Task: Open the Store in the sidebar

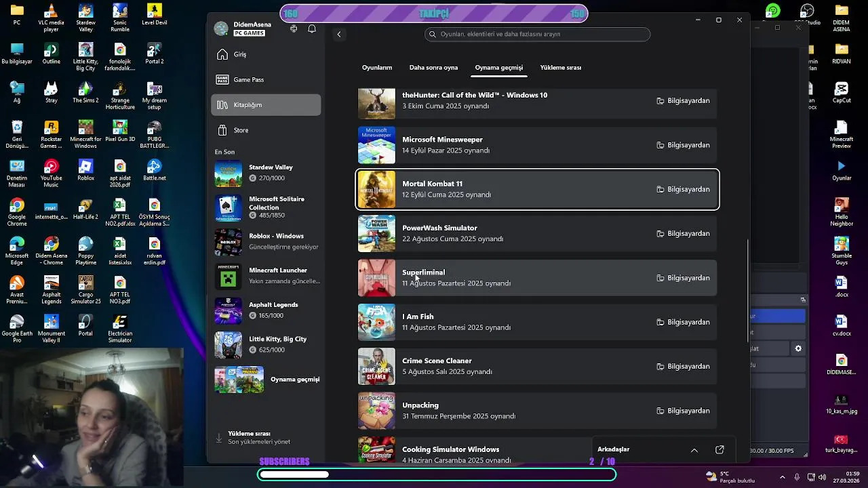Action: click(x=266, y=130)
